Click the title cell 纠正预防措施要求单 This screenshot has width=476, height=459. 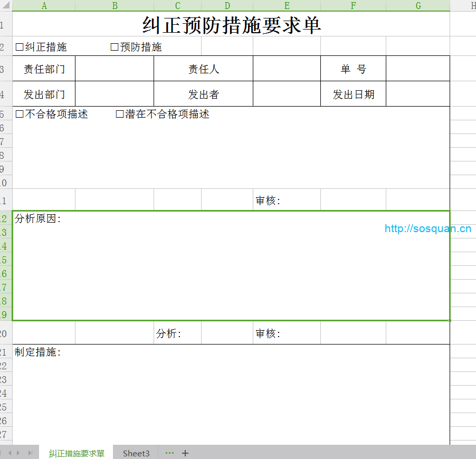[x=231, y=25]
